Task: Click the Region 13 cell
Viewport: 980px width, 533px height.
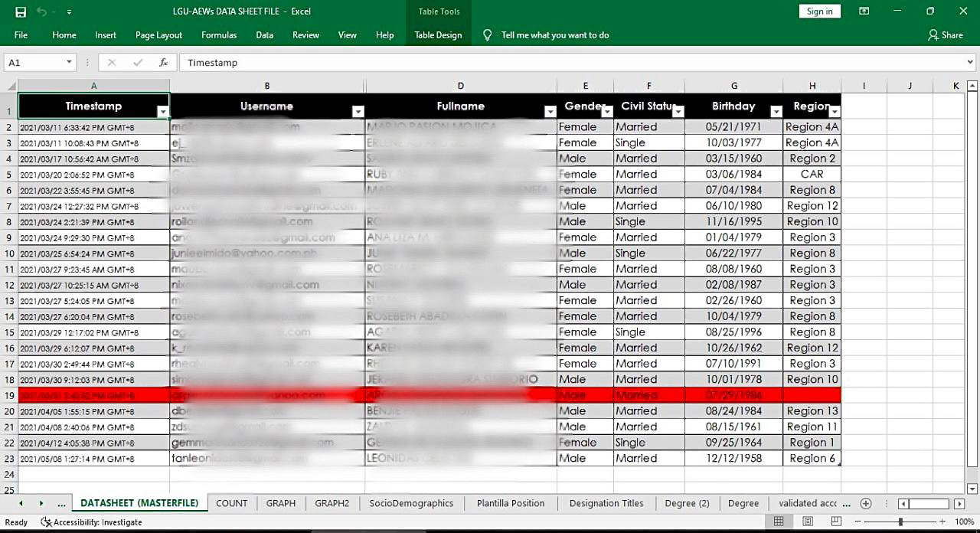Action: coord(812,411)
